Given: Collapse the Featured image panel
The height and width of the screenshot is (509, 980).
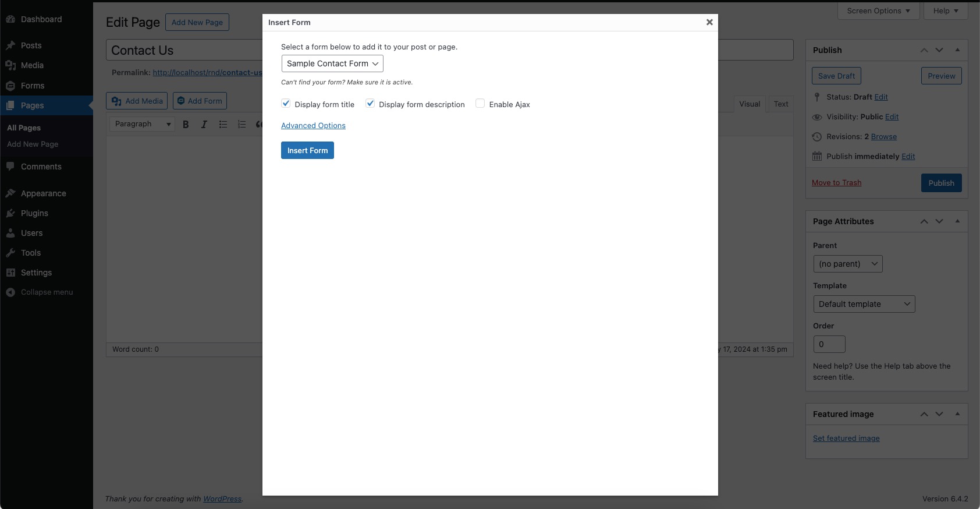Looking at the screenshot, I should (x=957, y=414).
